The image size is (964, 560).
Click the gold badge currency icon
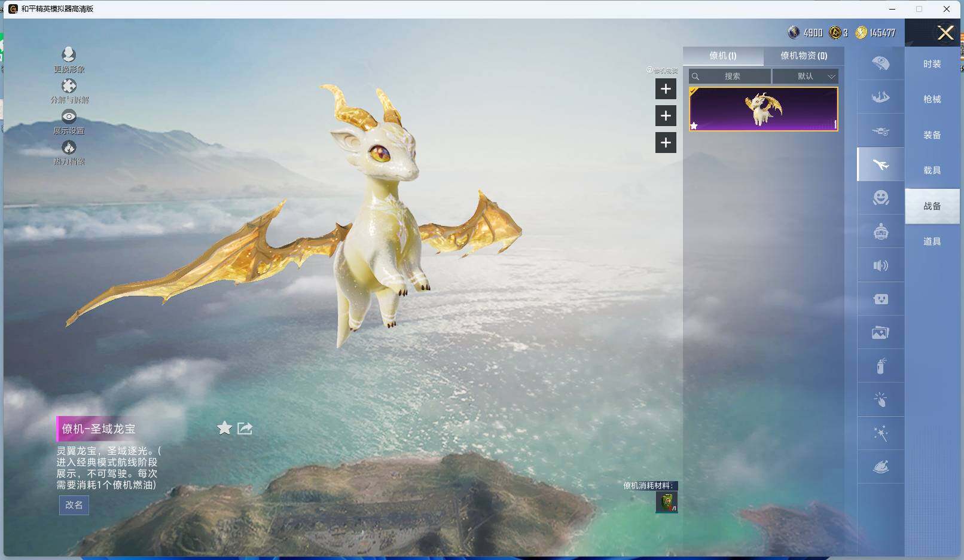click(x=835, y=32)
